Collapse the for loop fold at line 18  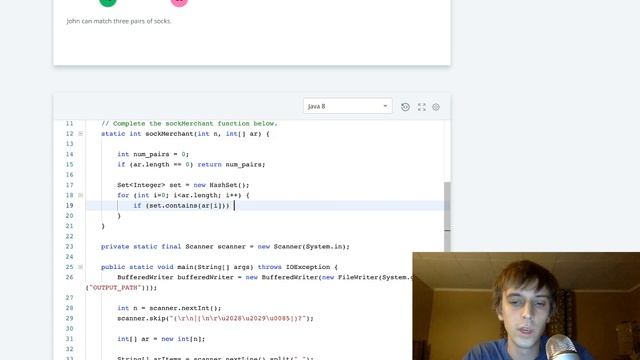tap(80, 196)
